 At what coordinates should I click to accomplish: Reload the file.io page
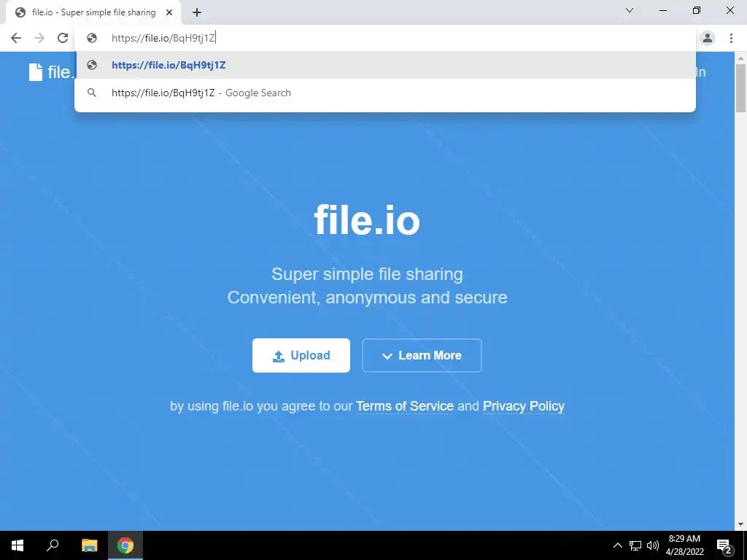63,38
